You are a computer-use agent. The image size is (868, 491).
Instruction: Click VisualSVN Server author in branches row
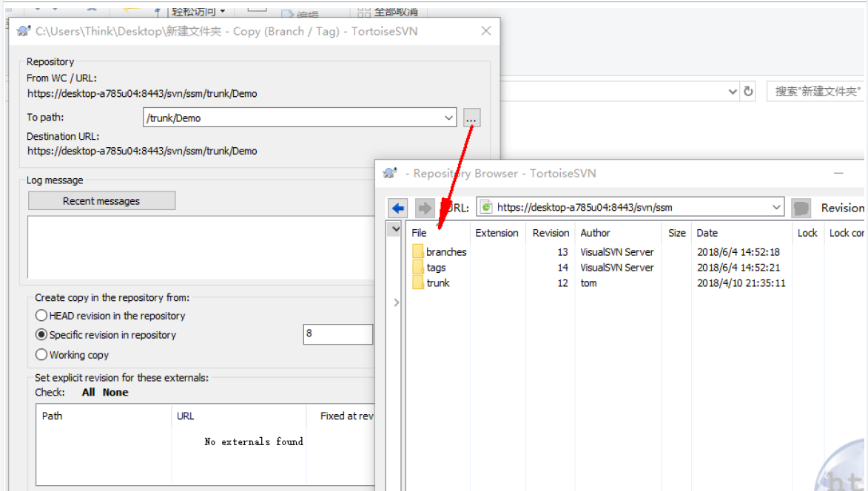coord(616,251)
